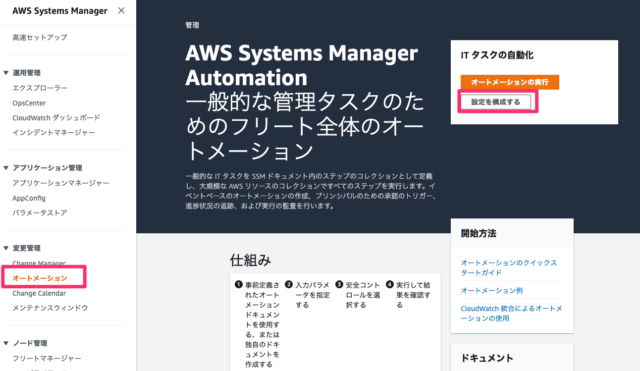Open the オートメーション例 link
The width and height of the screenshot is (640, 371).
492,290
